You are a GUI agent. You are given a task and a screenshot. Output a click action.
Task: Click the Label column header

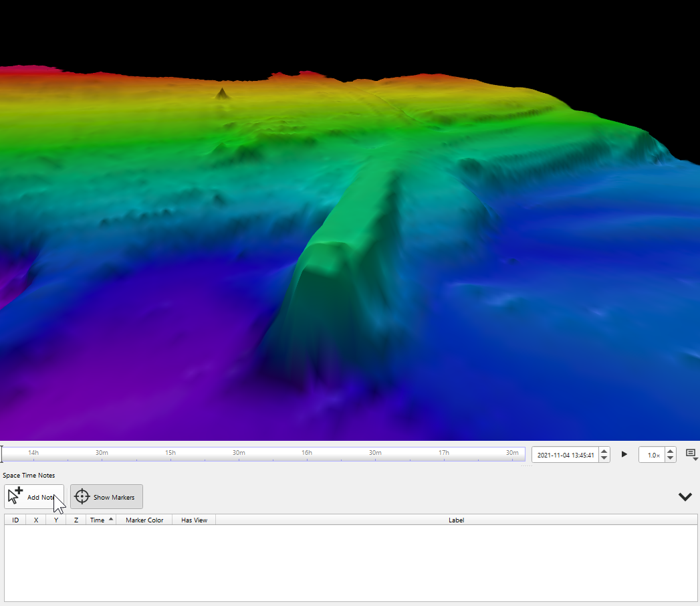pos(456,520)
